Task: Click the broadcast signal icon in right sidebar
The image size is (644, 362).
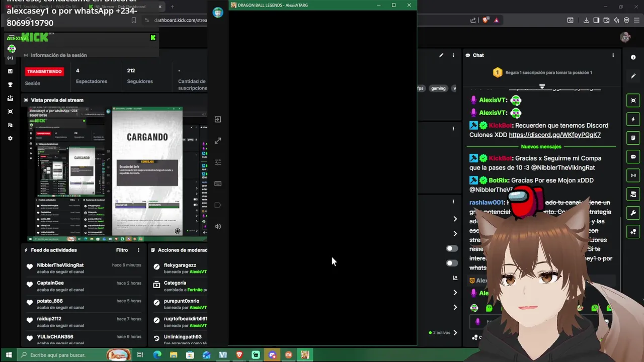Action: point(633,175)
